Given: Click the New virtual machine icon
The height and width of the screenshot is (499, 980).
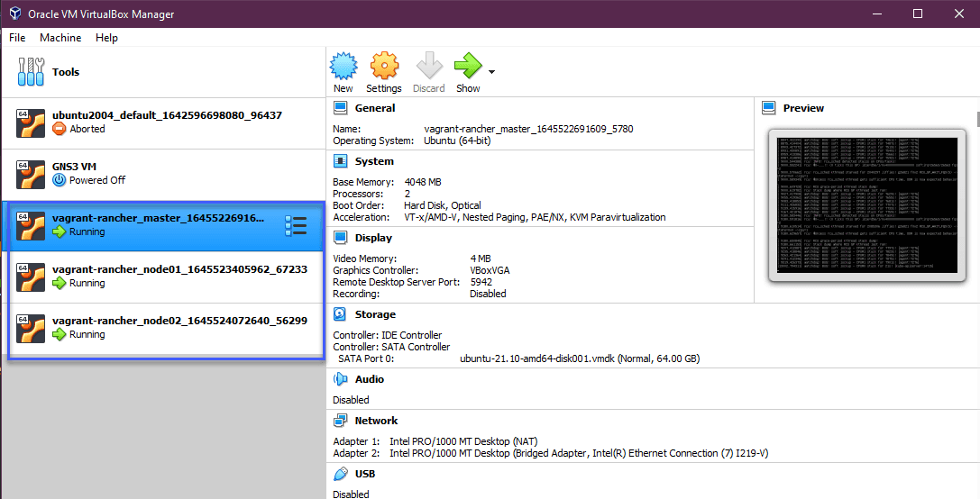Looking at the screenshot, I should click(x=343, y=67).
